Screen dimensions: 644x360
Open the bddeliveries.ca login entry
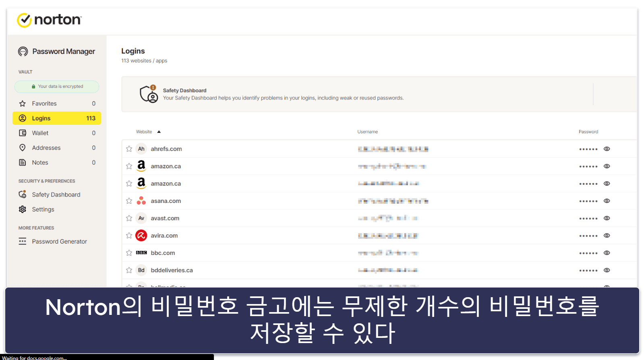pos(379,270)
